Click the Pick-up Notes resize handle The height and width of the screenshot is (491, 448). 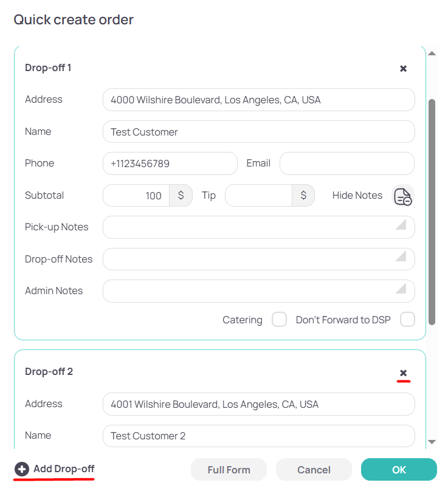tap(401, 224)
